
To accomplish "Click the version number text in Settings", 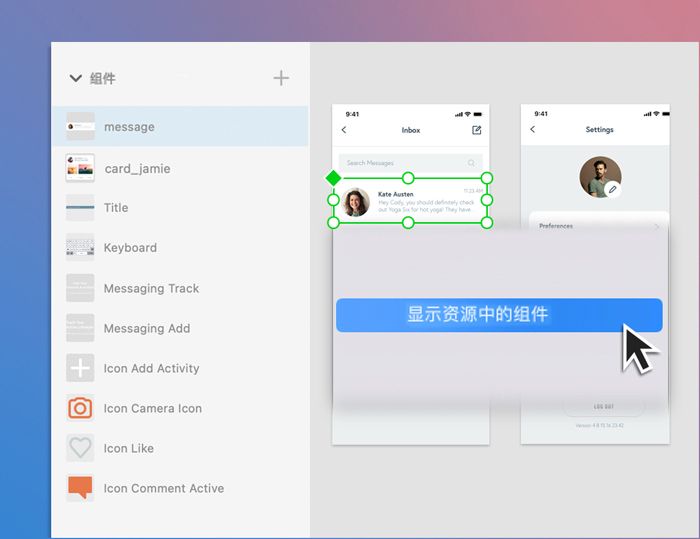I will (599, 426).
